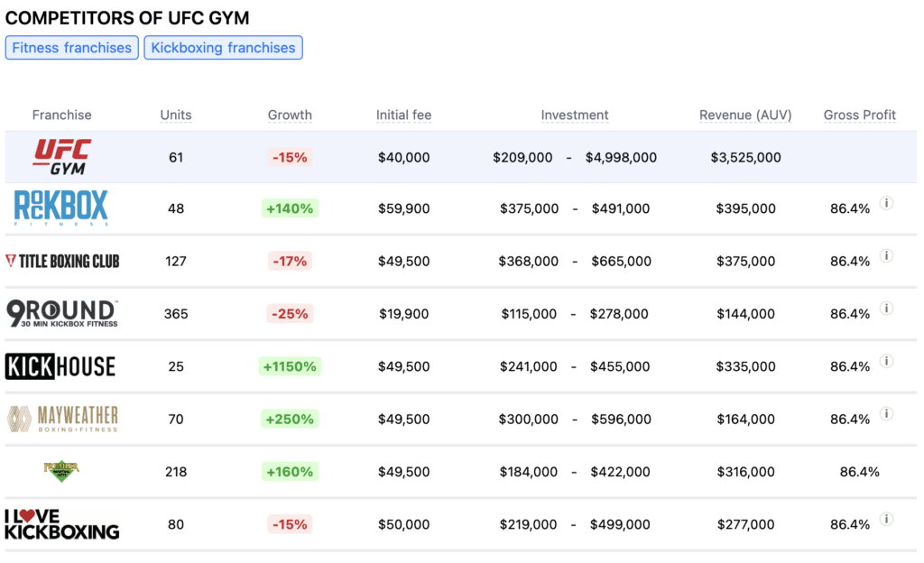Click I Love Kickboxing's -15% growth badge

coord(290,524)
